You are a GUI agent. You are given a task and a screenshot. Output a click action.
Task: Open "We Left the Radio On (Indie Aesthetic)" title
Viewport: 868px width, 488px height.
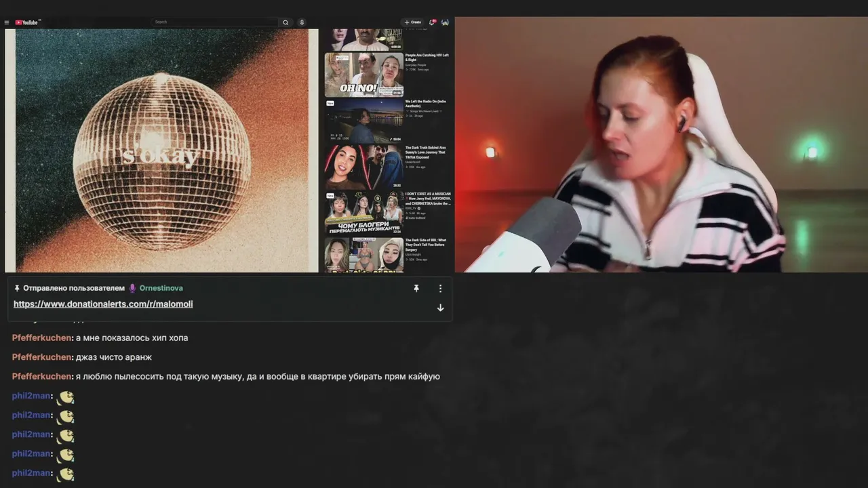[426, 104]
